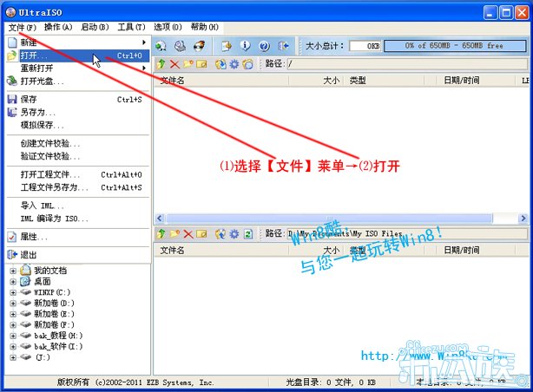Click the horizontal scrollbar right arrow
Image resolution: width=533 pixels, height=392 pixels.
(523, 218)
